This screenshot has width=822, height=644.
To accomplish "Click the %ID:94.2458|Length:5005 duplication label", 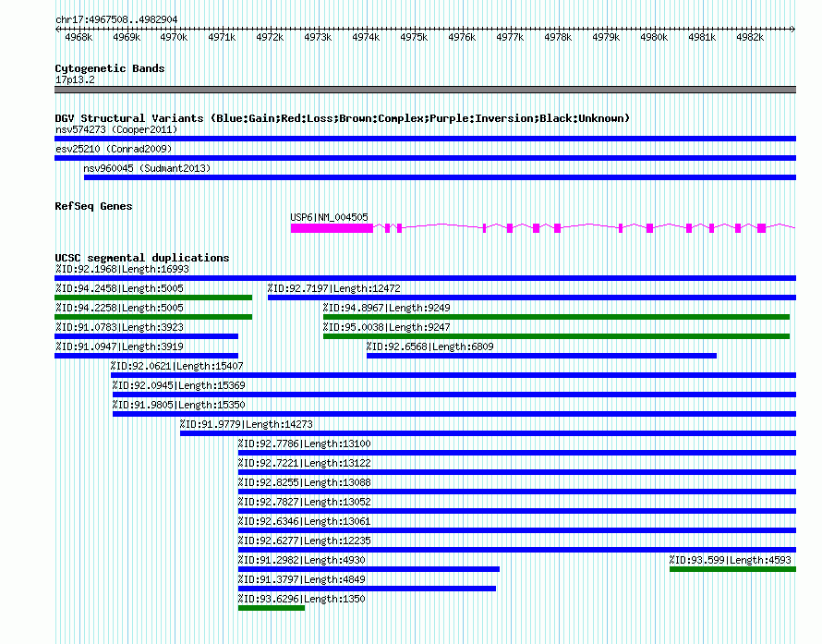I will [x=119, y=288].
